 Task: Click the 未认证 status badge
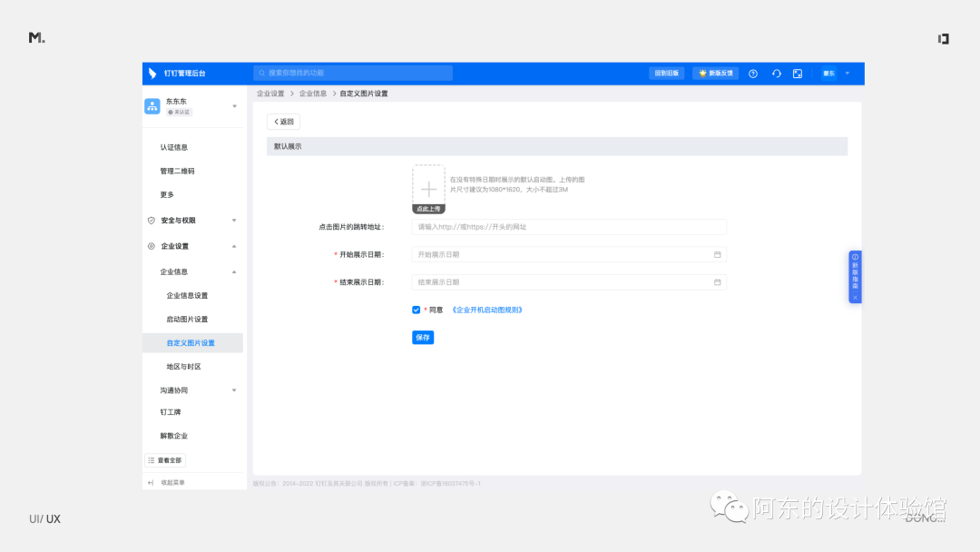pyautogui.click(x=180, y=112)
